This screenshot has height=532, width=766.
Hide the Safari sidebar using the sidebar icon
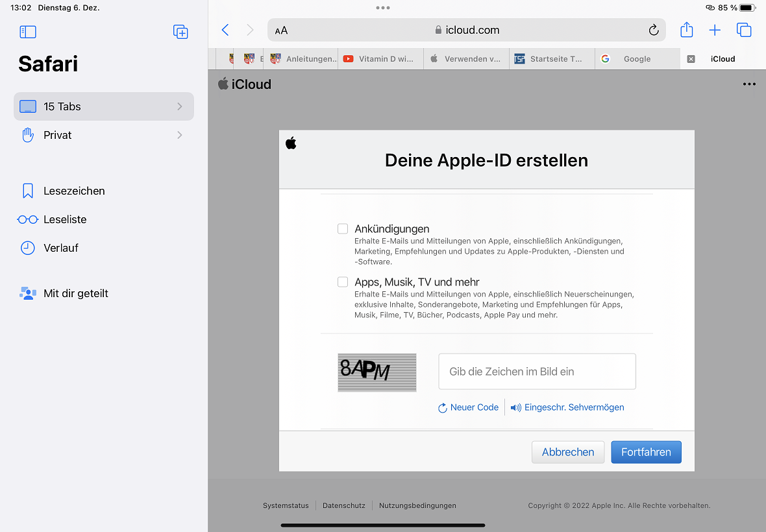coord(28,32)
